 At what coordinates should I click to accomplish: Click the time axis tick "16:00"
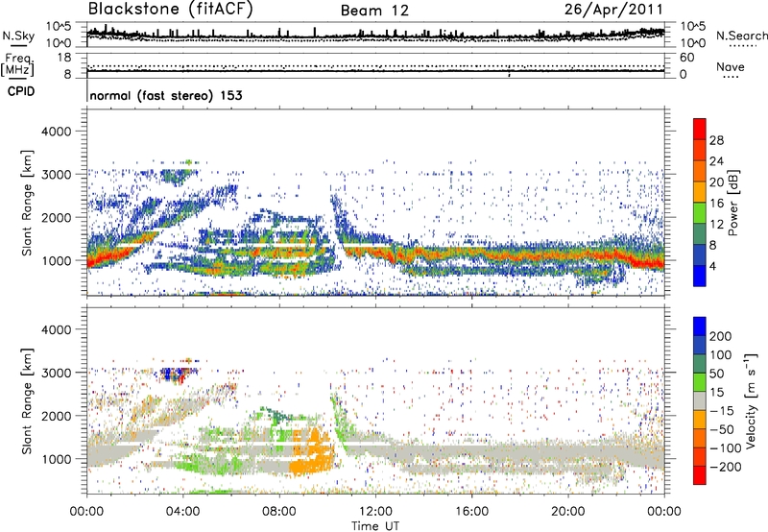(471, 512)
